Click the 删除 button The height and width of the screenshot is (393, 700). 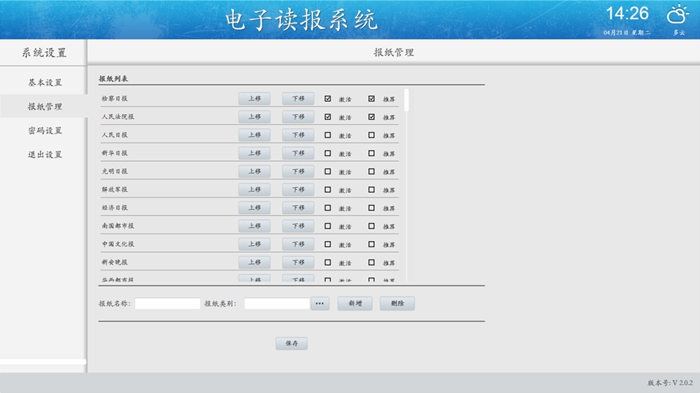click(397, 304)
